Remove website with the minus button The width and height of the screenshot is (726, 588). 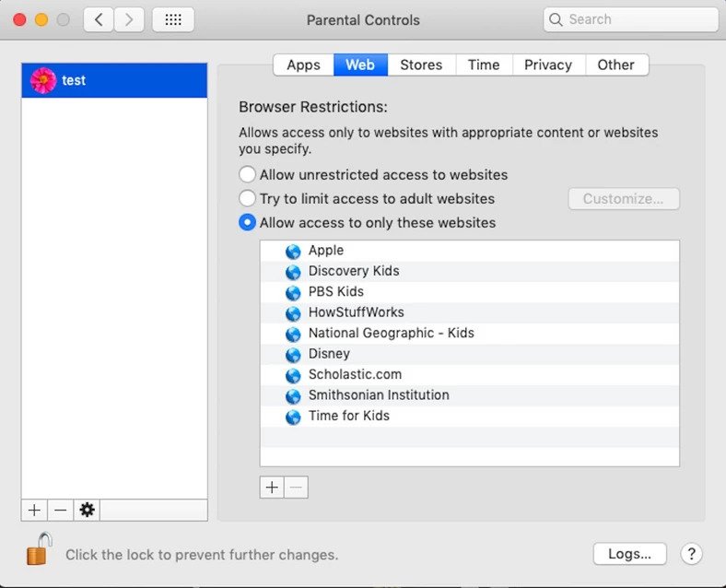click(x=296, y=487)
